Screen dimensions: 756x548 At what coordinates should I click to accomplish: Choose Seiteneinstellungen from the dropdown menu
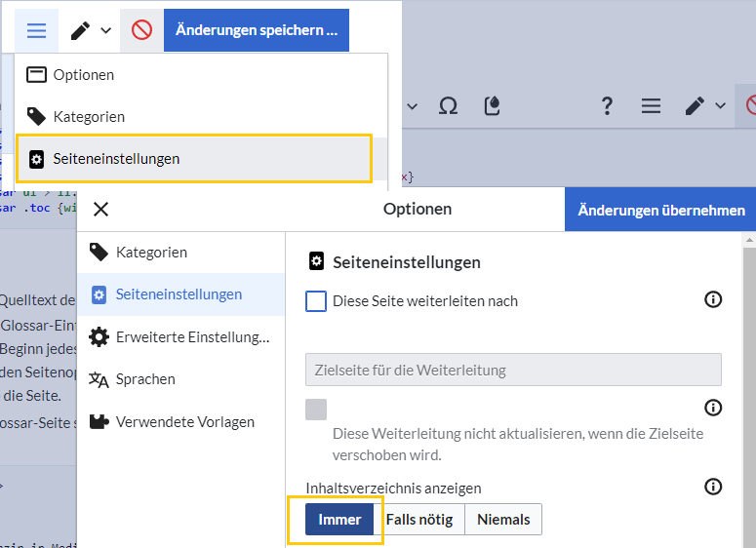pos(194,159)
